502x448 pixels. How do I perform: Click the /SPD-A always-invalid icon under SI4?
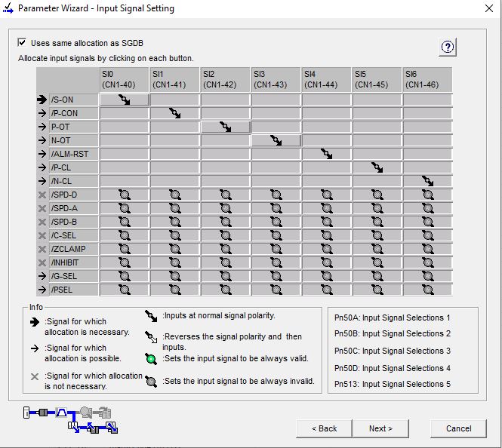[x=327, y=208]
